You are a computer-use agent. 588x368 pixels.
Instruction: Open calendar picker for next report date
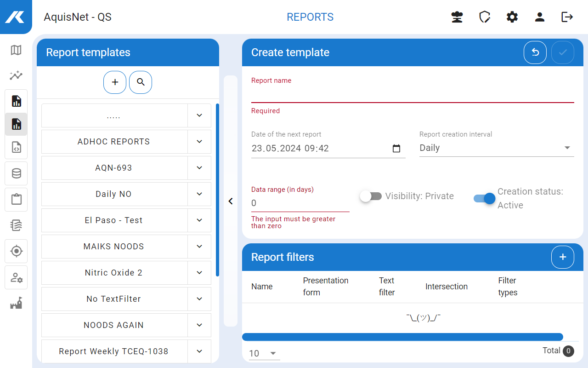tap(396, 149)
